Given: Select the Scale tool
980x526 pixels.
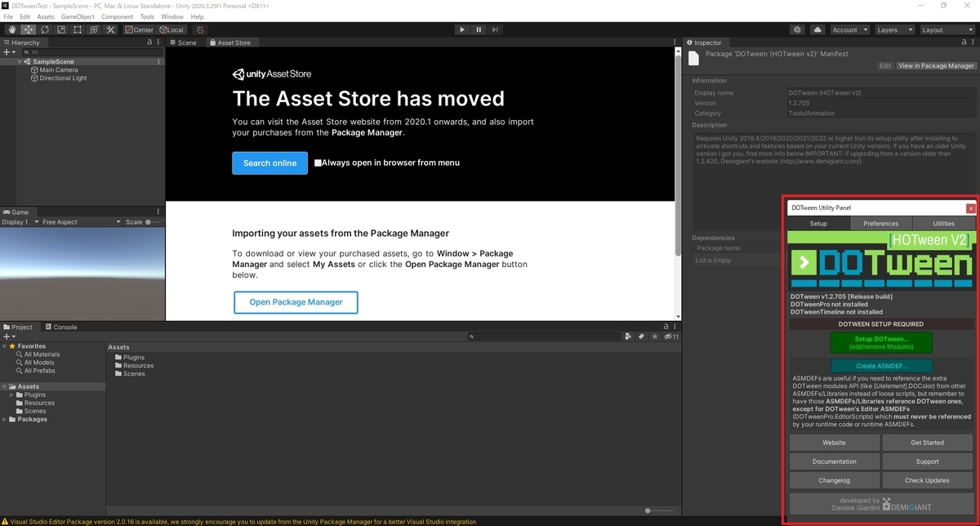Looking at the screenshot, I should click(60, 29).
